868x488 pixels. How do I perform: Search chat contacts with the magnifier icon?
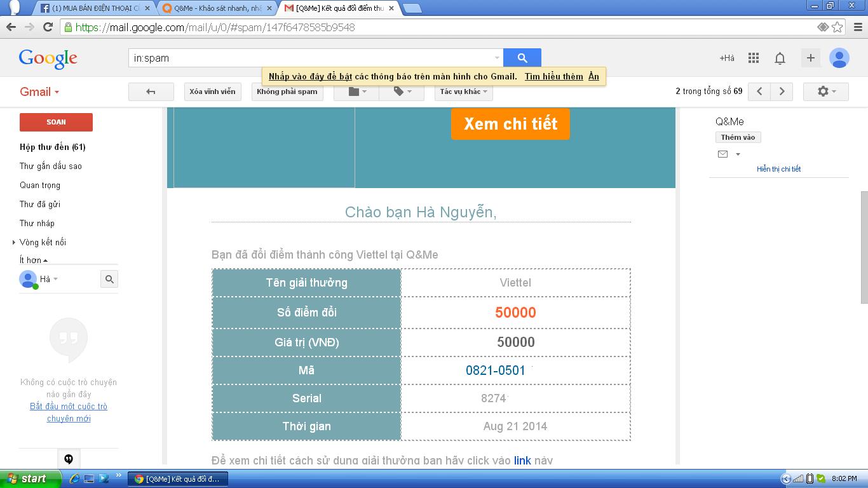click(109, 279)
